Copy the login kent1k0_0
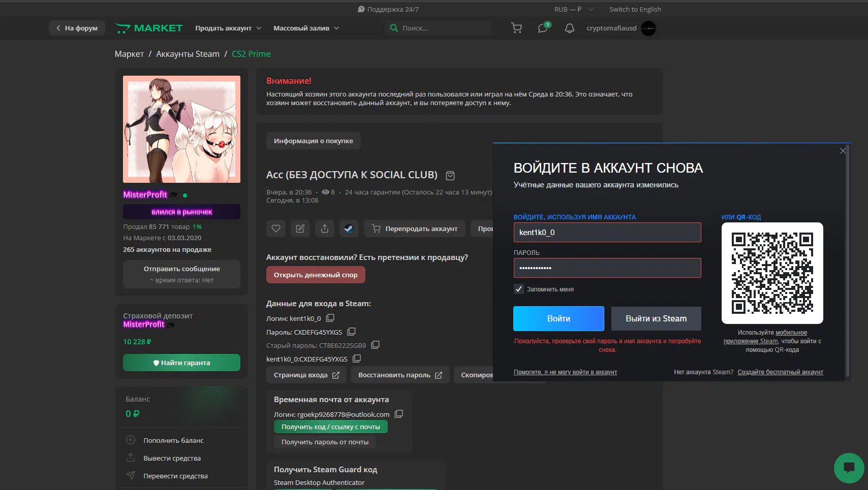Viewport: 868px width, 490px height. click(x=330, y=318)
